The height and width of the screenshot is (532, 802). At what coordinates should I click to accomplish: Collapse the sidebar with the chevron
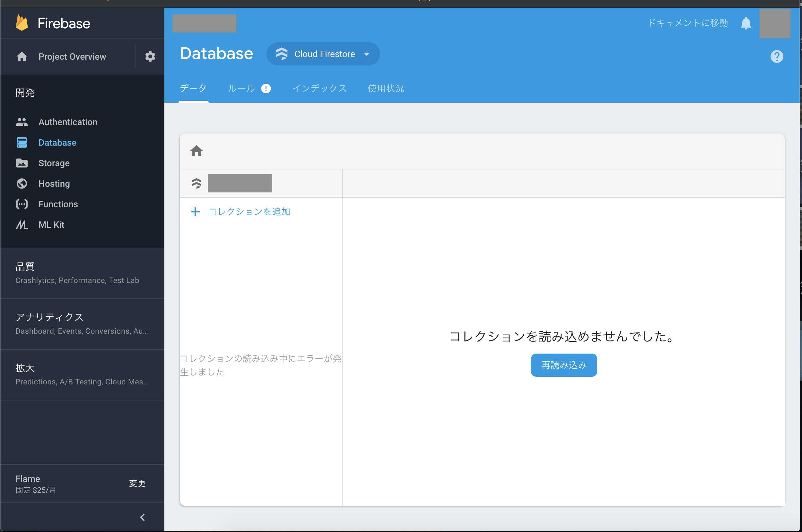(143, 517)
